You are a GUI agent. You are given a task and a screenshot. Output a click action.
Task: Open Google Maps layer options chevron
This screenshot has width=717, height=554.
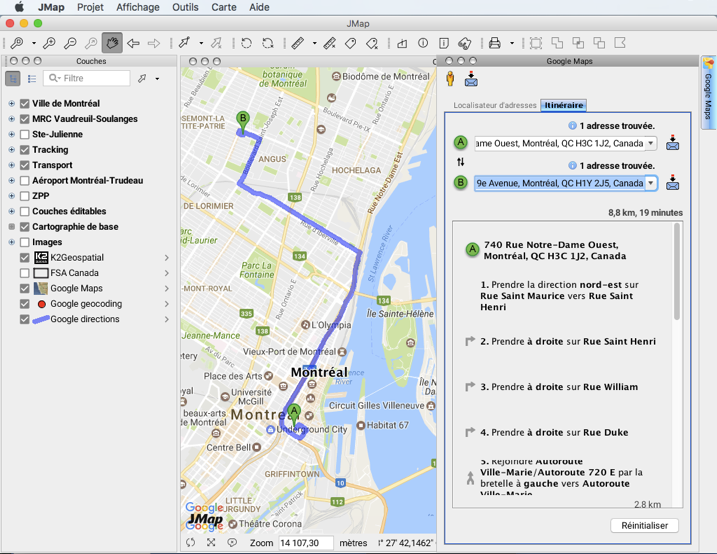pyautogui.click(x=167, y=288)
